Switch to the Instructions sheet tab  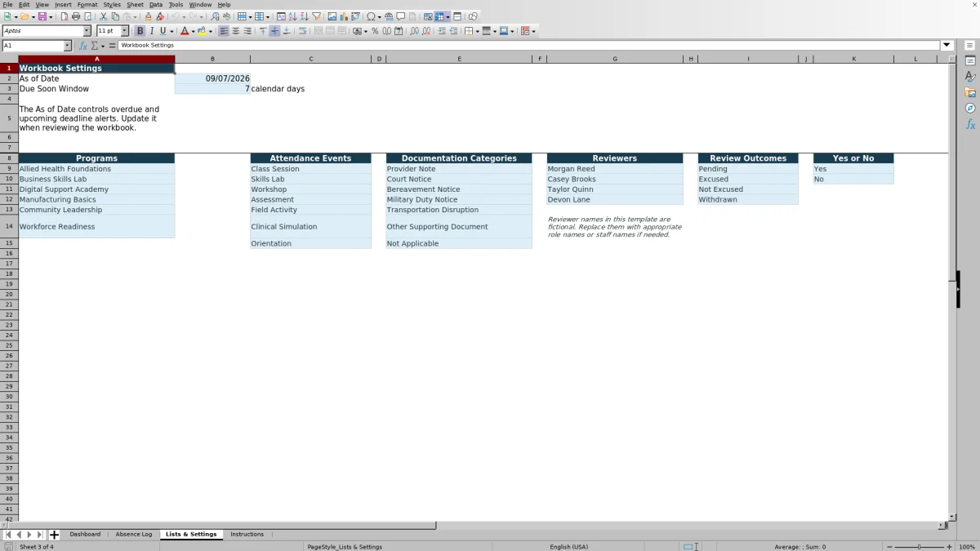pyautogui.click(x=247, y=534)
